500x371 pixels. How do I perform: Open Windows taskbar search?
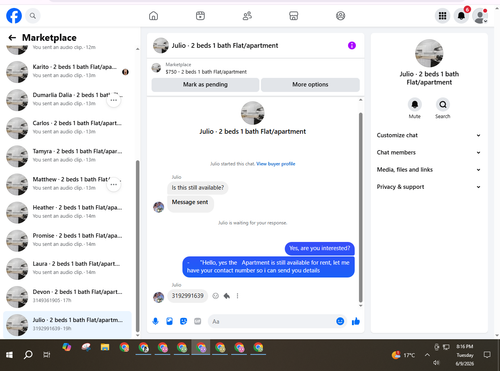[28, 355]
